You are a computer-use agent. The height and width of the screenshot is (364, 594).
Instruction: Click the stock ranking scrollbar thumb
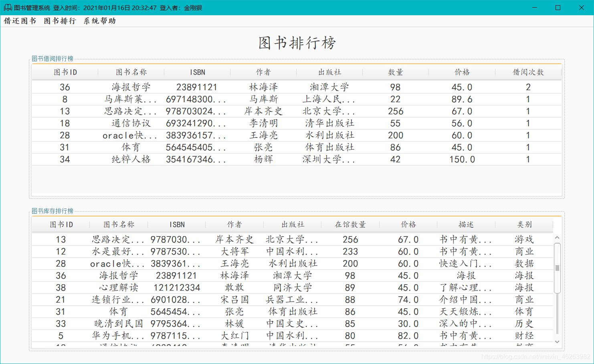[557, 268]
